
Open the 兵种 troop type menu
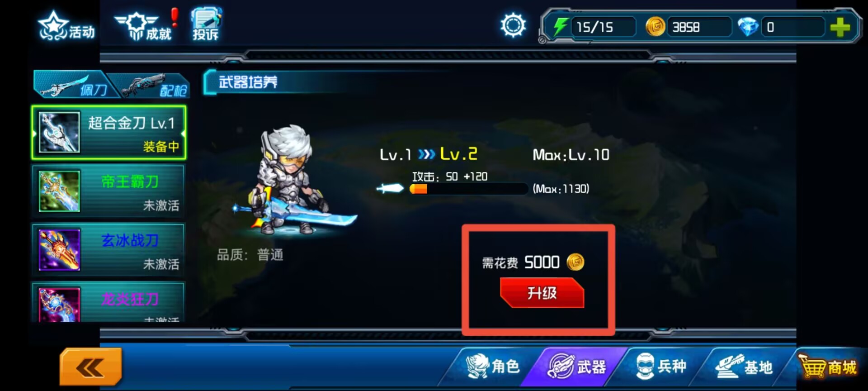661,367
